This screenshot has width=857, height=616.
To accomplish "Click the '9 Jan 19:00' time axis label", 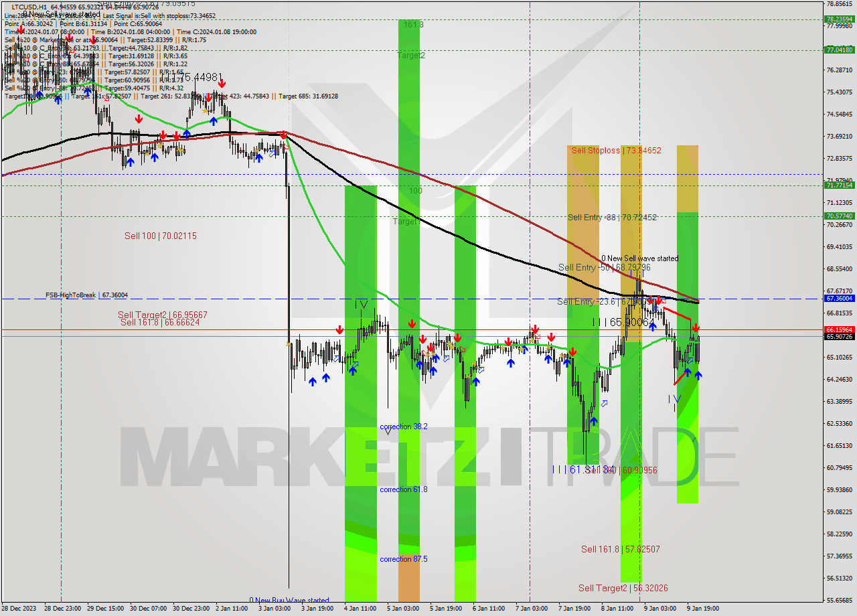I will click(x=702, y=609).
